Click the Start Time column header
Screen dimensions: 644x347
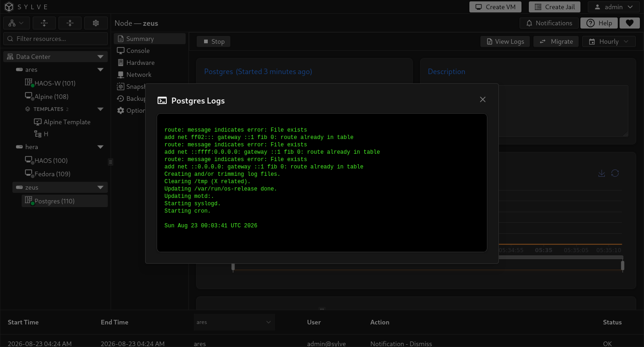[23, 322]
